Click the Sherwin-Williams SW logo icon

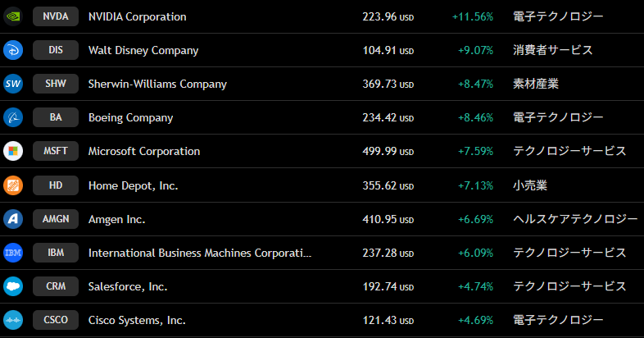coord(13,84)
